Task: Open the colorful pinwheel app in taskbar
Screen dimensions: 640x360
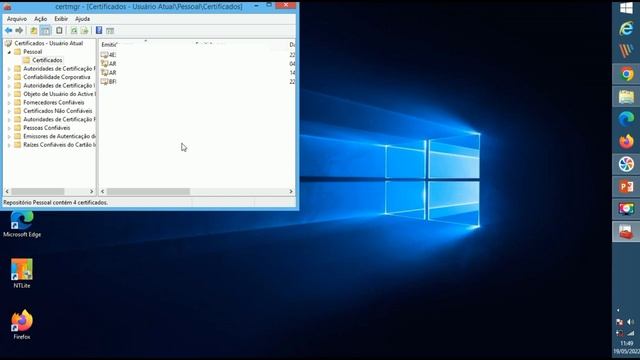Action: point(626,164)
